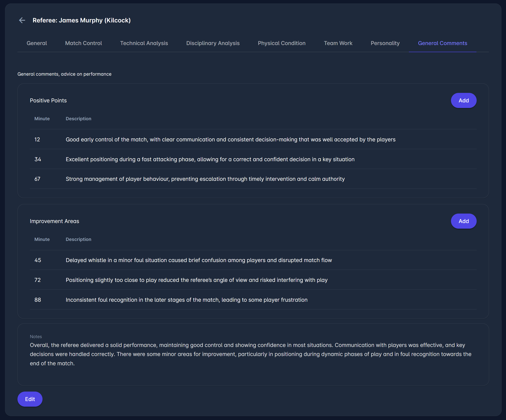Add a new Positive Points entry
506x420 pixels.
(x=463, y=101)
